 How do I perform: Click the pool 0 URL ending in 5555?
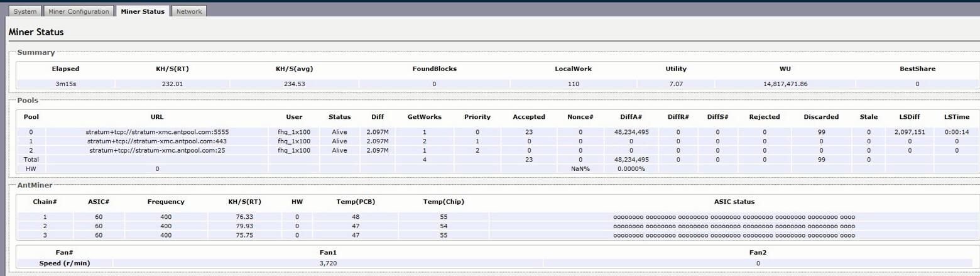[x=157, y=132]
